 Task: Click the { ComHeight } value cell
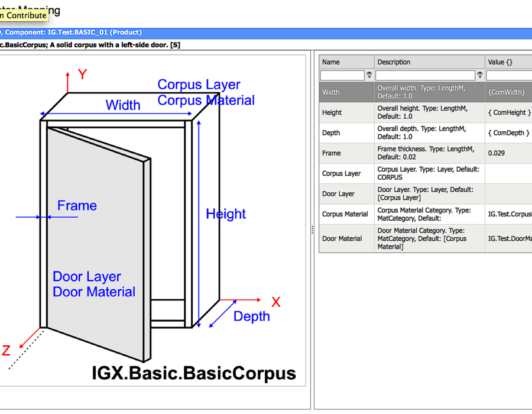(508, 112)
